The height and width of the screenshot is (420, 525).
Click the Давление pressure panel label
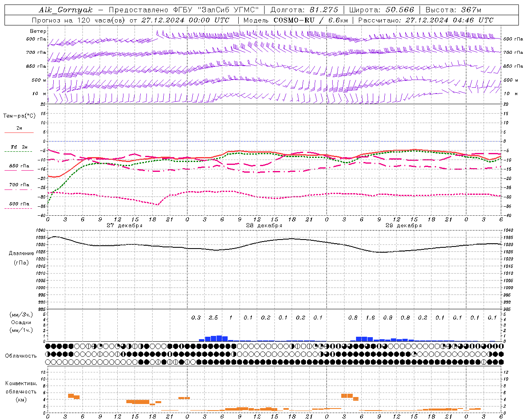pyautogui.click(x=21, y=253)
